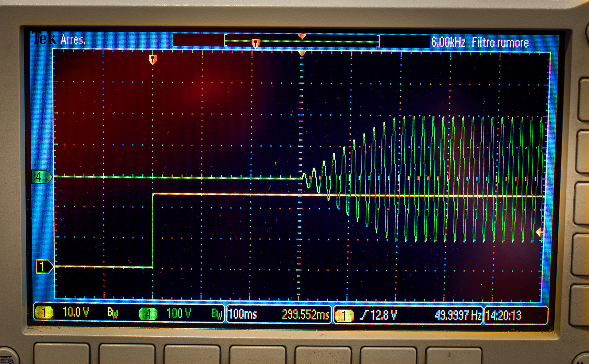This screenshot has height=364, width=589.
Task: Click the 6.00kHz sample rate readout
Action: click(x=448, y=42)
